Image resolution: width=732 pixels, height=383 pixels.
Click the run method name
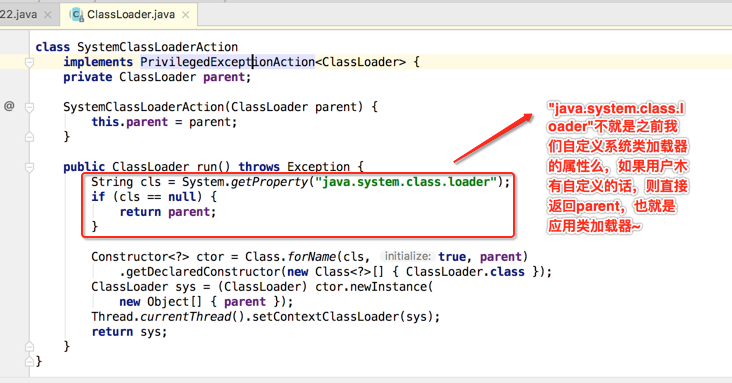coord(206,167)
